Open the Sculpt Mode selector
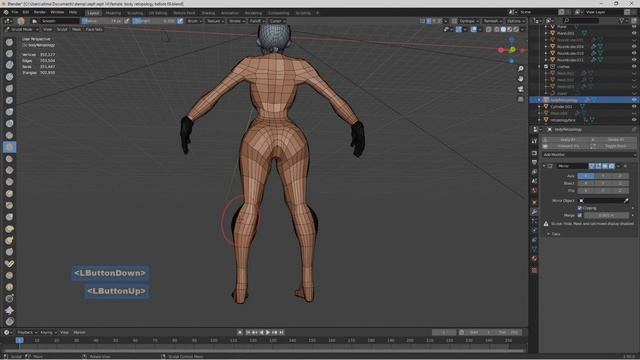The width and height of the screenshot is (640, 360). coord(22,29)
